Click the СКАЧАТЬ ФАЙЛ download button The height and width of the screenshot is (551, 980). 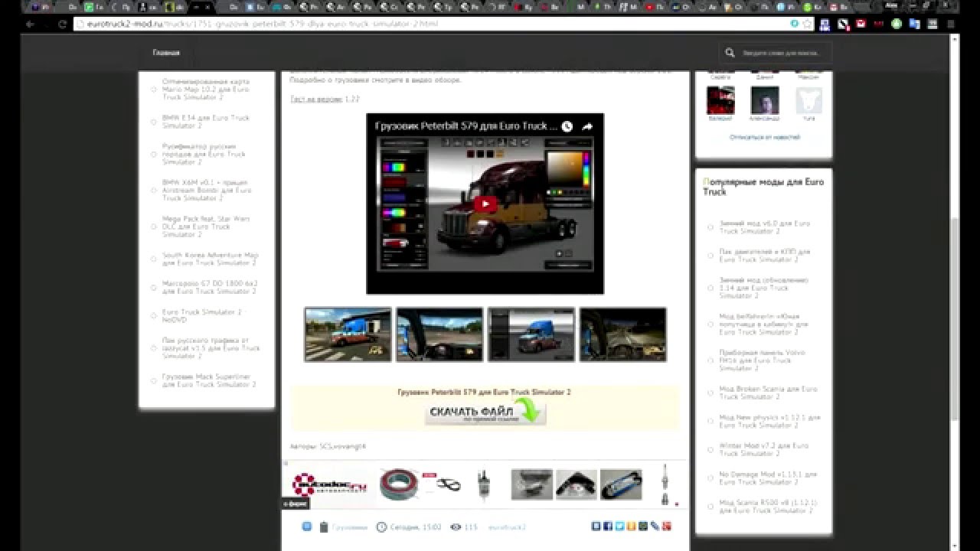click(x=485, y=413)
